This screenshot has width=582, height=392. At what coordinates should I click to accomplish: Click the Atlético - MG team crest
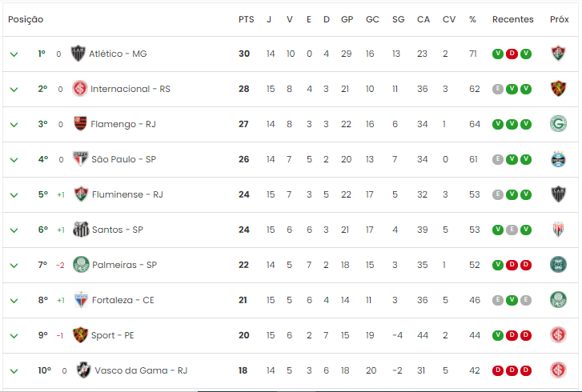pyautogui.click(x=78, y=54)
